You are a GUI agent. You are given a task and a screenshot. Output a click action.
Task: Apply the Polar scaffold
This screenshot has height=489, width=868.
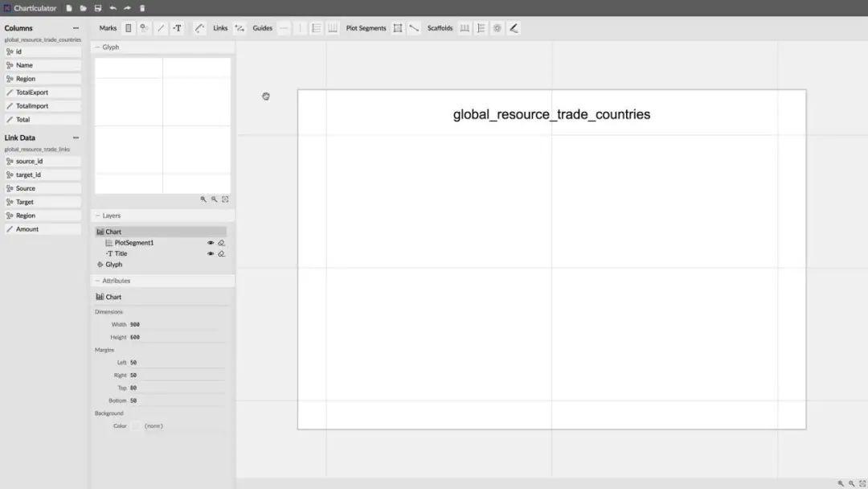pos(497,28)
